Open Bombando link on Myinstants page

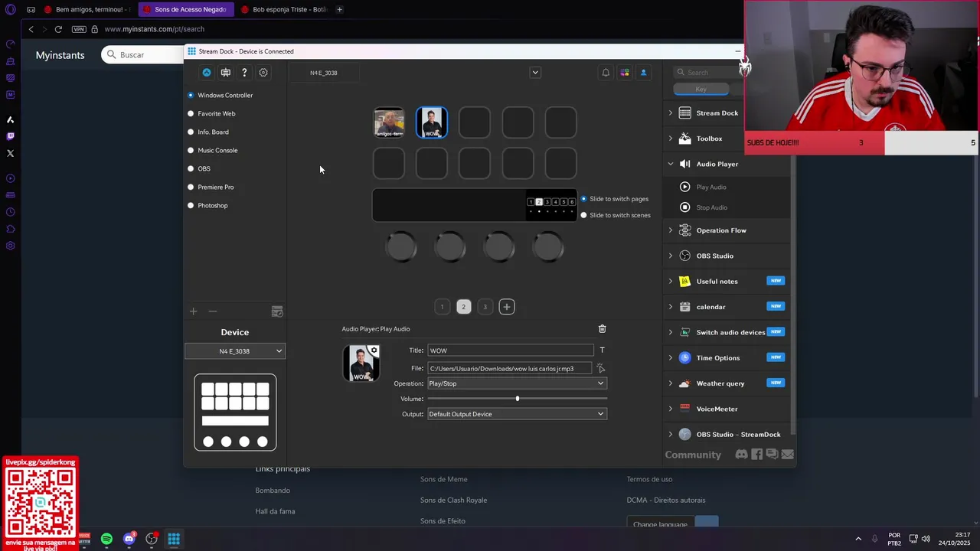click(x=273, y=491)
